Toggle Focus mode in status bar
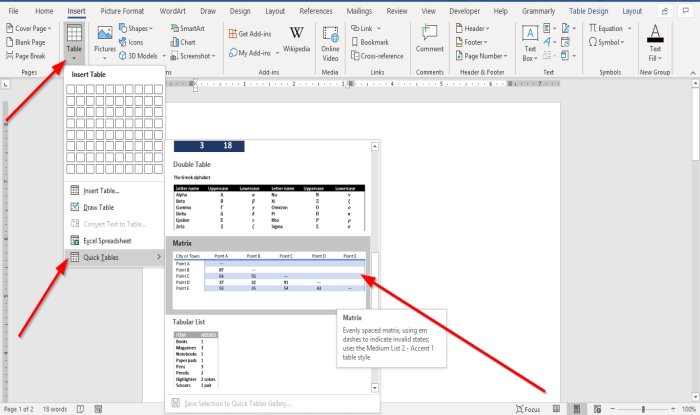 pyautogui.click(x=528, y=409)
